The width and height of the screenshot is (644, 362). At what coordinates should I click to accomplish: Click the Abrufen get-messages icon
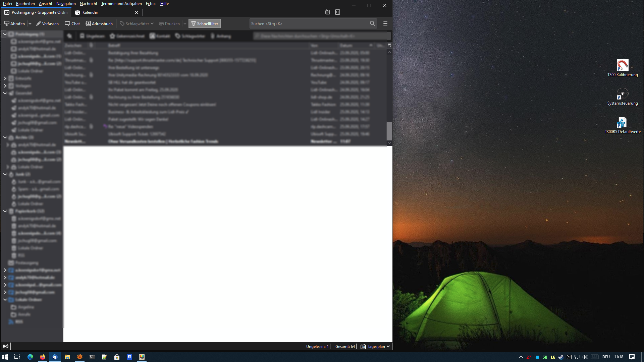point(7,23)
